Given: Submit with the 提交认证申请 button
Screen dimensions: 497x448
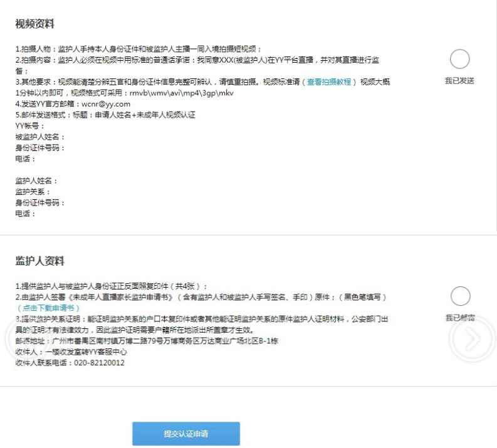Looking at the screenshot, I should 186,434.
